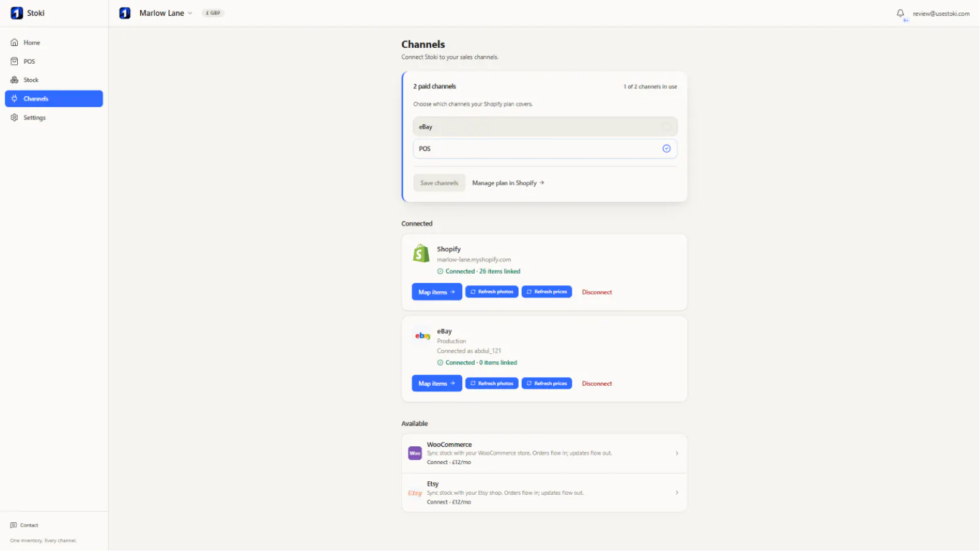The image size is (980, 551).
Task: Click the Stoki logo in sidebar
Action: (17, 13)
